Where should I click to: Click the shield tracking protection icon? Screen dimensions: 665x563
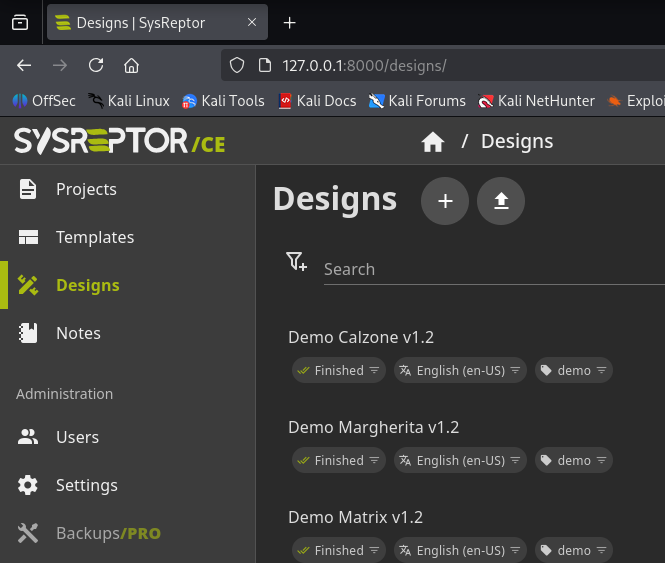(237, 65)
